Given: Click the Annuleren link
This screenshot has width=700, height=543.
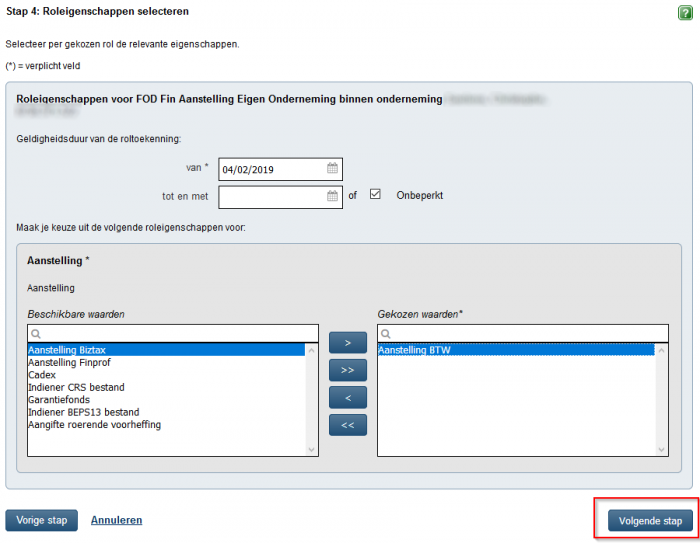Looking at the screenshot, I should point(116,520).
